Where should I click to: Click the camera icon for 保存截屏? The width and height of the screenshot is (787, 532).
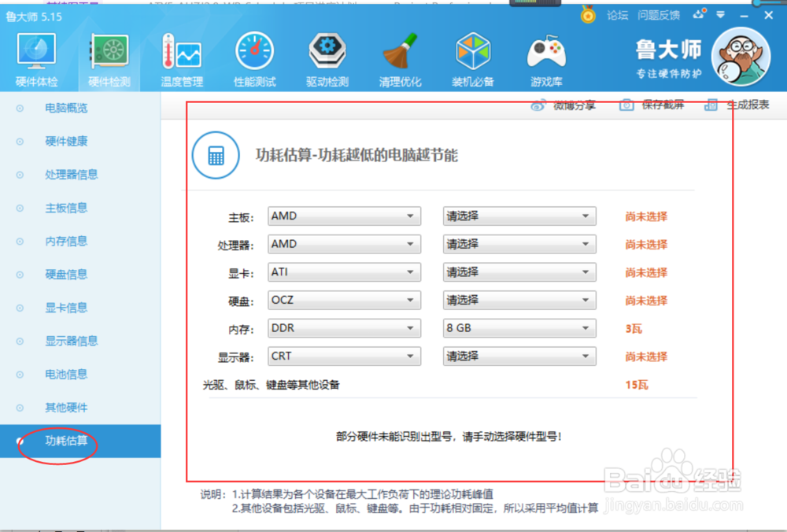click(x=626, y=105)
